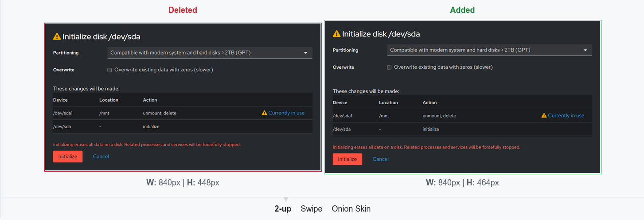644x220 pixels.
Task: Click the Overwrite label in Added image
Action: pyautogui.click(x=343, y=67)
